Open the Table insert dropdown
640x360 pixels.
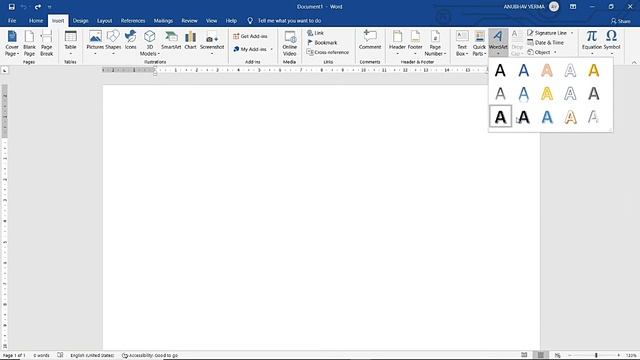click(71, 43)
